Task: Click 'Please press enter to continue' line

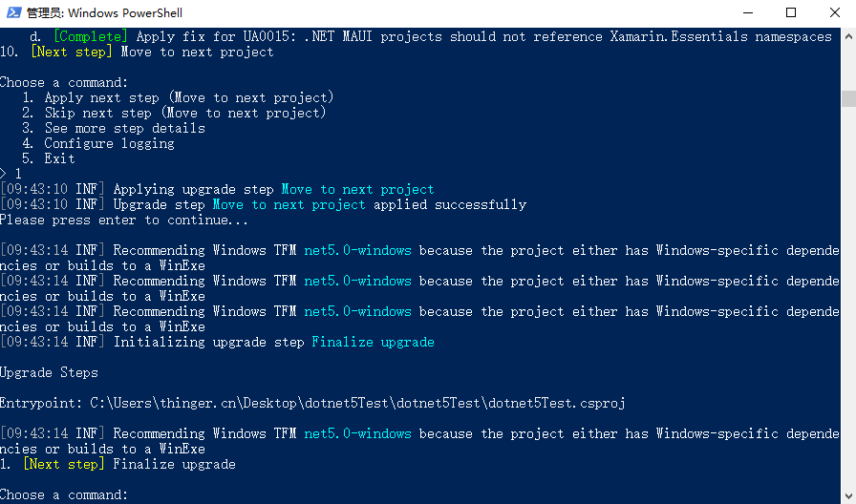Action: 124,220
